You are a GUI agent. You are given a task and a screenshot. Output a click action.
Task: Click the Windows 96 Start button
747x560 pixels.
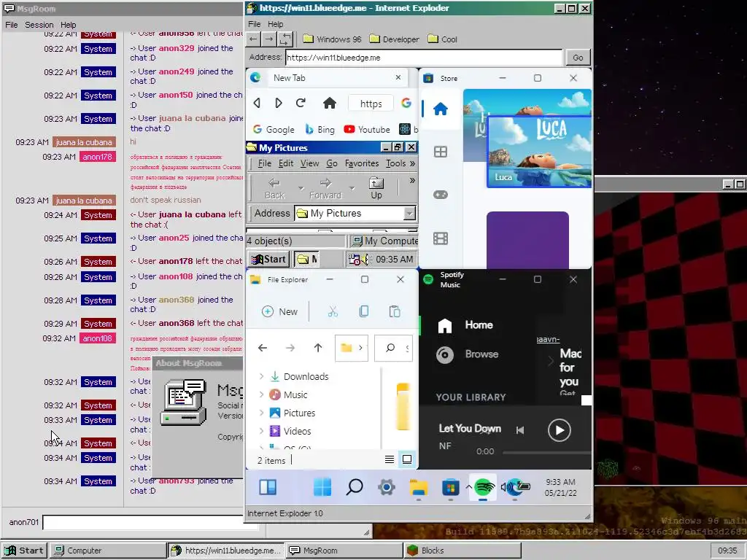24,551
